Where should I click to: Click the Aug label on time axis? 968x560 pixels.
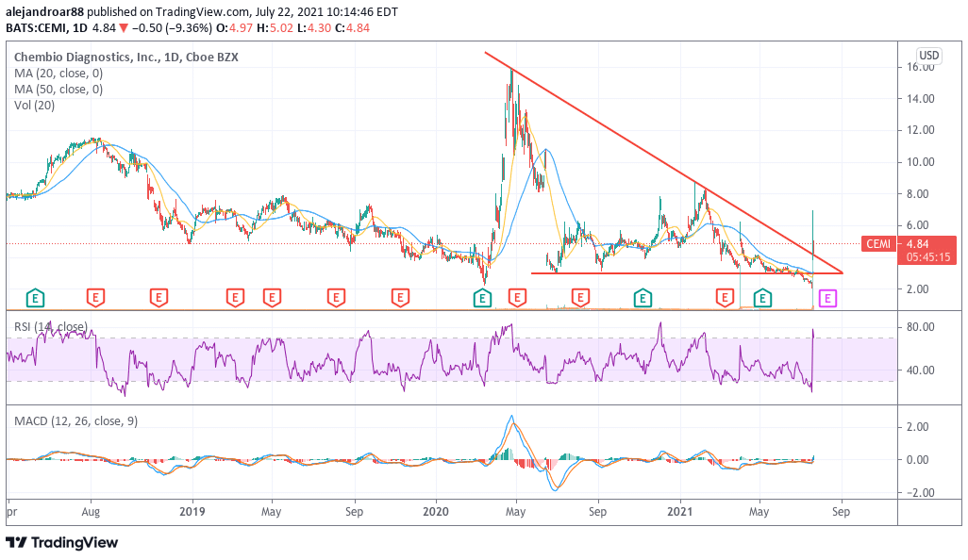pyautogui.click(x=91, y=512)
